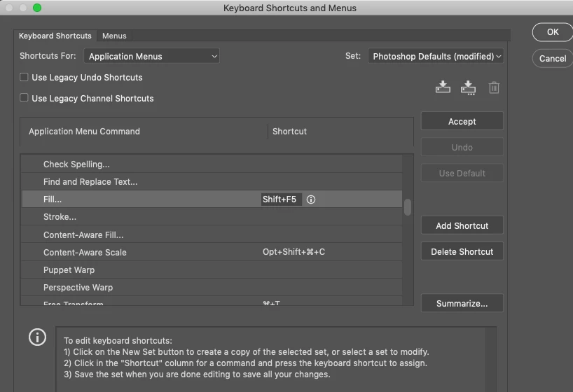Viewport: 573px width, 392px height.
Task: Select the Find and Replace Text... row
Action: coord(212,181)
